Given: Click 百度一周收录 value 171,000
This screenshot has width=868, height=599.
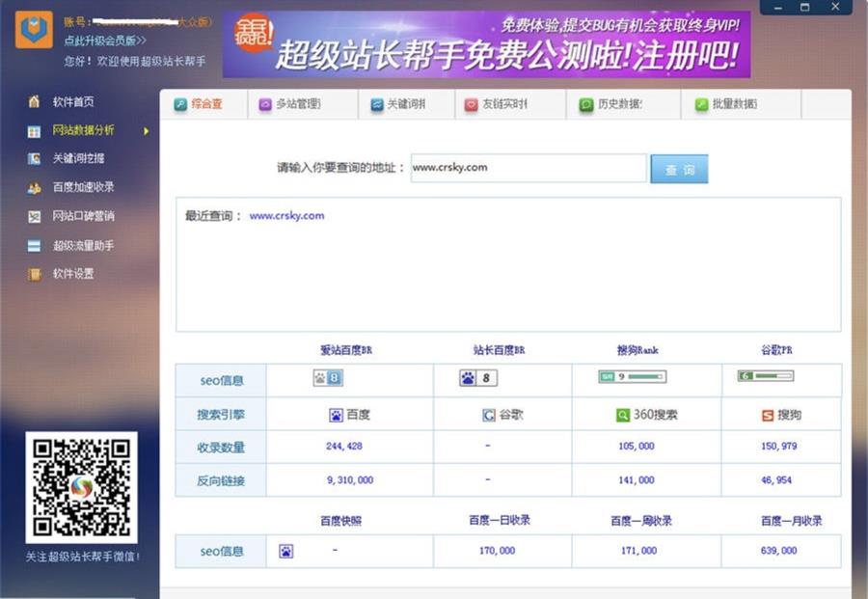Looking at the screenshot, I should [x=638, y=551].
